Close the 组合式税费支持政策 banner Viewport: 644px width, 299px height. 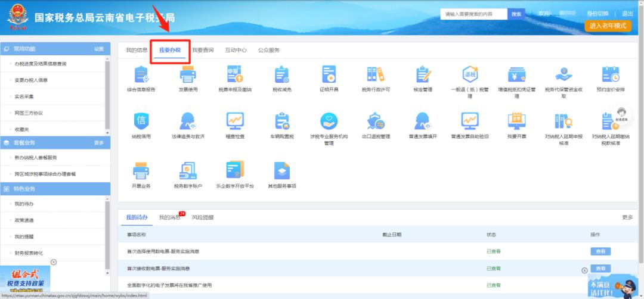pos(54,262)
